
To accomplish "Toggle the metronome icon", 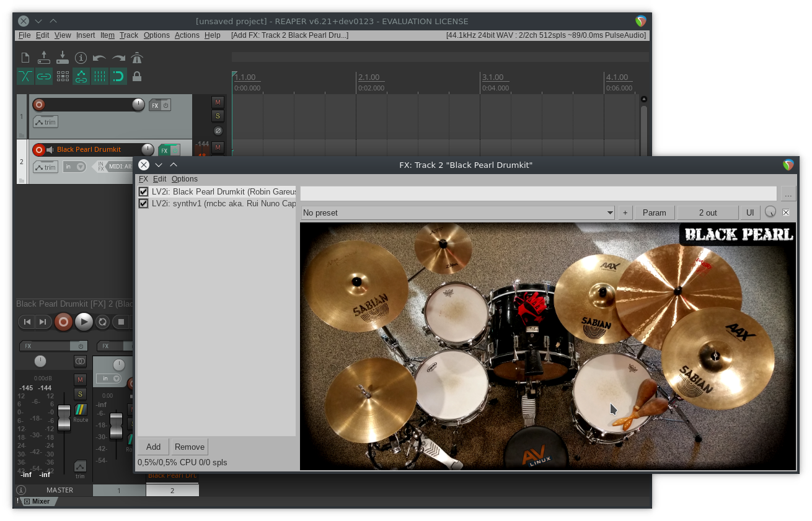I will 137,58.
